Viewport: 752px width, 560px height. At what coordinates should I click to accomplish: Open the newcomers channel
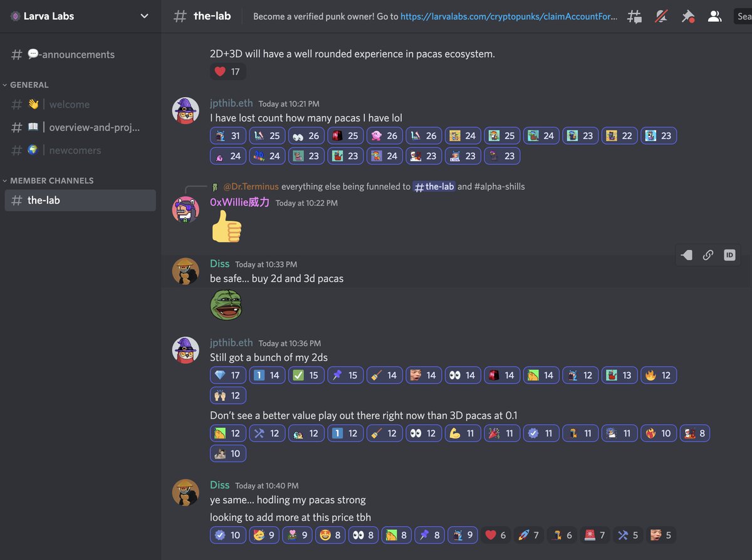point(80,150)
